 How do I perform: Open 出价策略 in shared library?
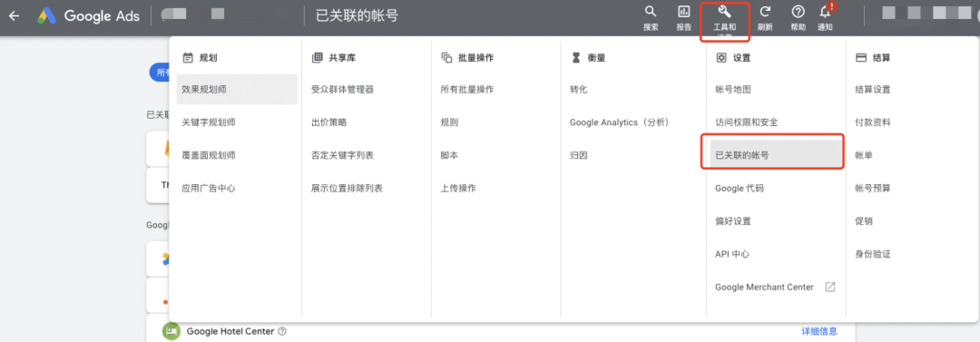328,122
